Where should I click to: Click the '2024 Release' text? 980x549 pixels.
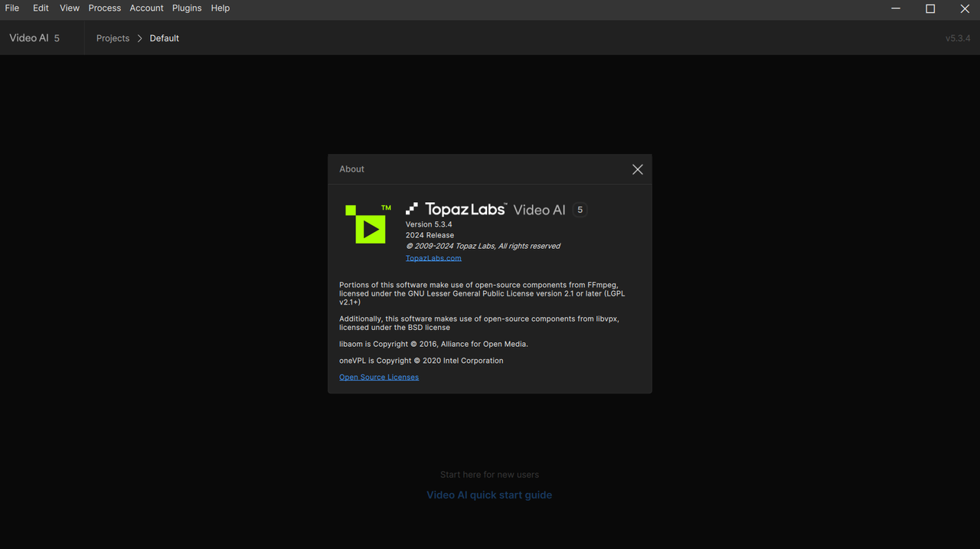(430, 235)
